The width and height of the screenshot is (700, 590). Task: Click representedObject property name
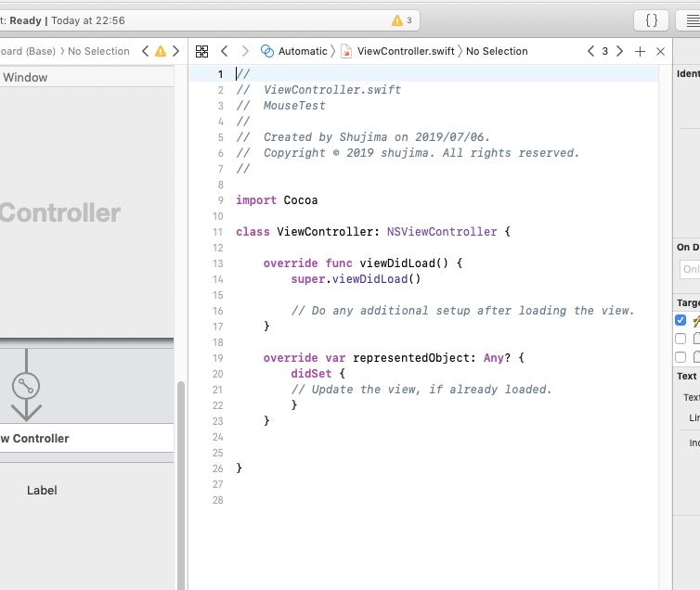click(x=410, y=358)
